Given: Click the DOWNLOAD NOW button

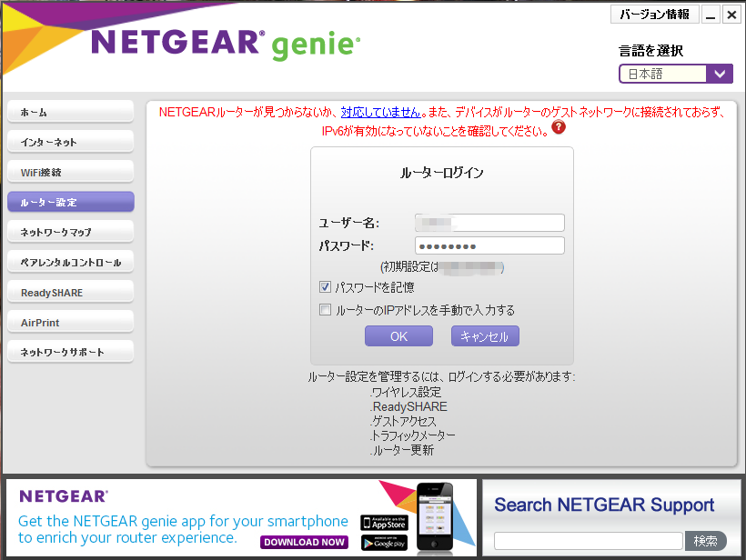Looking at the screenshot, I should 304,542.
